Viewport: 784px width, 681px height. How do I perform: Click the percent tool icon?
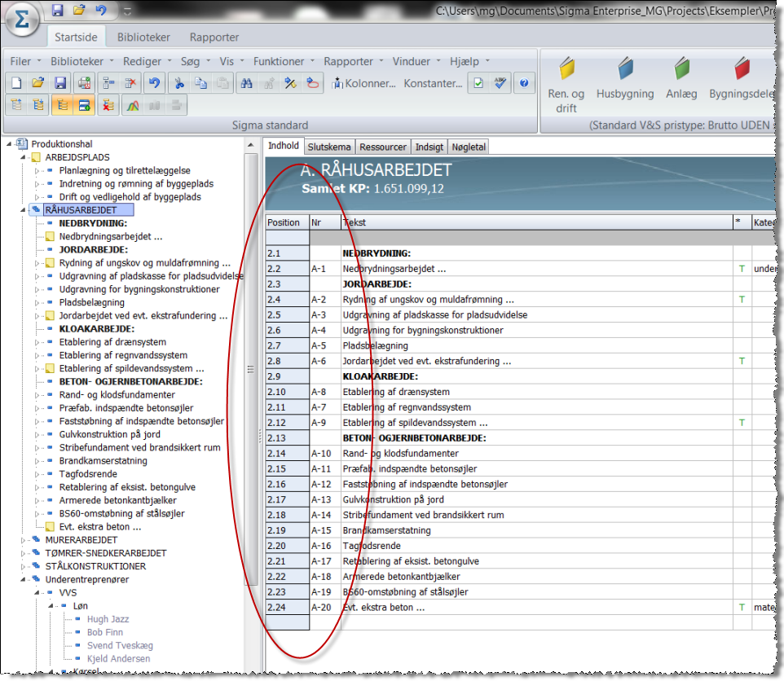tap(290, 83)
